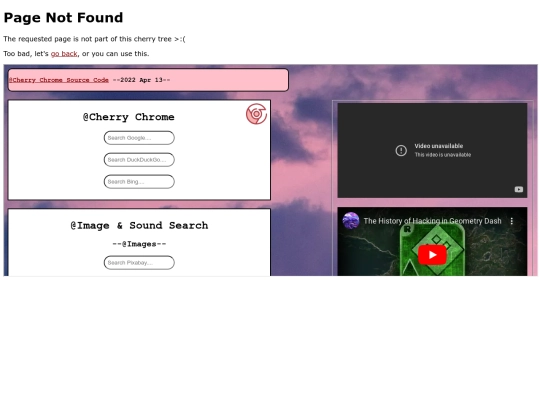
Task: Click the "@Image & Sound Search" heading
Action: pos(139,226)
